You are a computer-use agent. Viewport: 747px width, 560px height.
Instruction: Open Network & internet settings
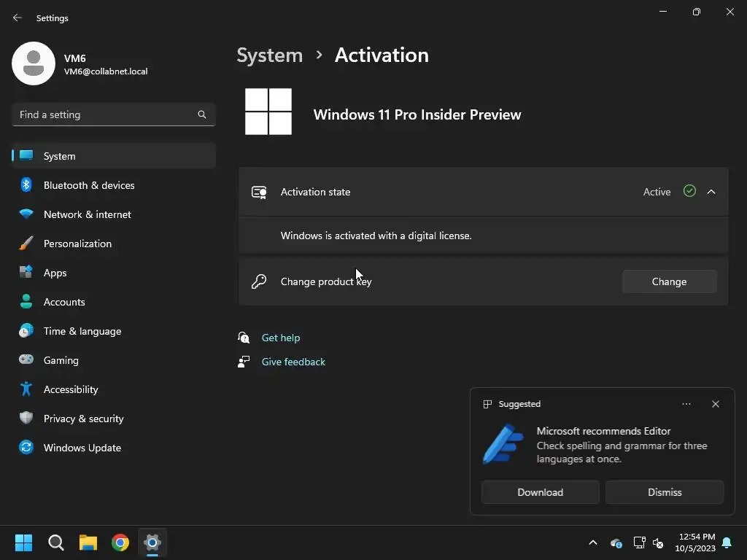point(113,214)
